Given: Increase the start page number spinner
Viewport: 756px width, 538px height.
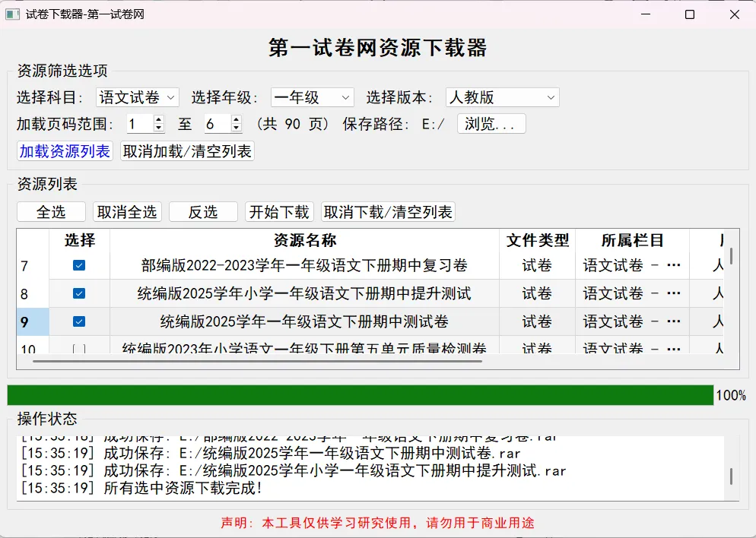Looking at the screenshot, I should pyautogui.click(x=159, y=119).
